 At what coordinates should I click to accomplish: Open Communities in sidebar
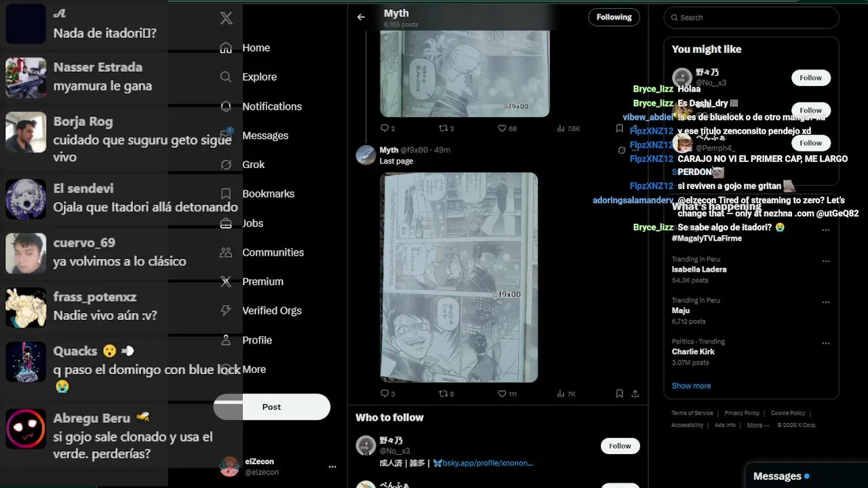[x=273, y=252]
